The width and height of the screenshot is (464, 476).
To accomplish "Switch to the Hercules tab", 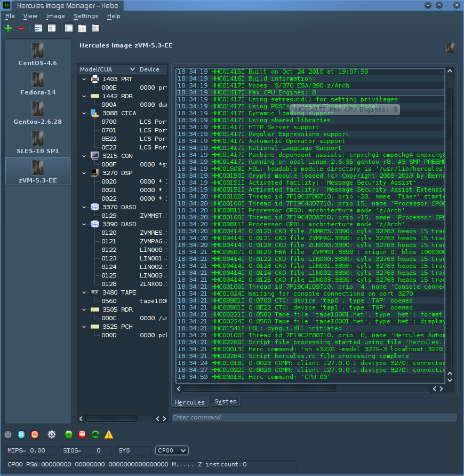I will coord(190,402).
